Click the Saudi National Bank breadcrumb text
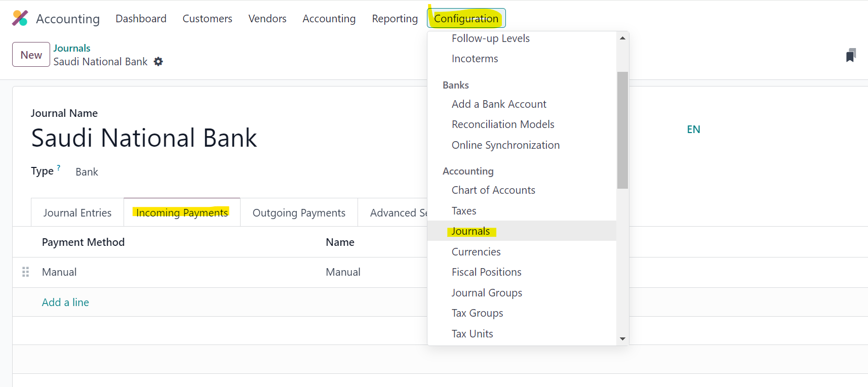The image size is (868, 387). (100, 62)
